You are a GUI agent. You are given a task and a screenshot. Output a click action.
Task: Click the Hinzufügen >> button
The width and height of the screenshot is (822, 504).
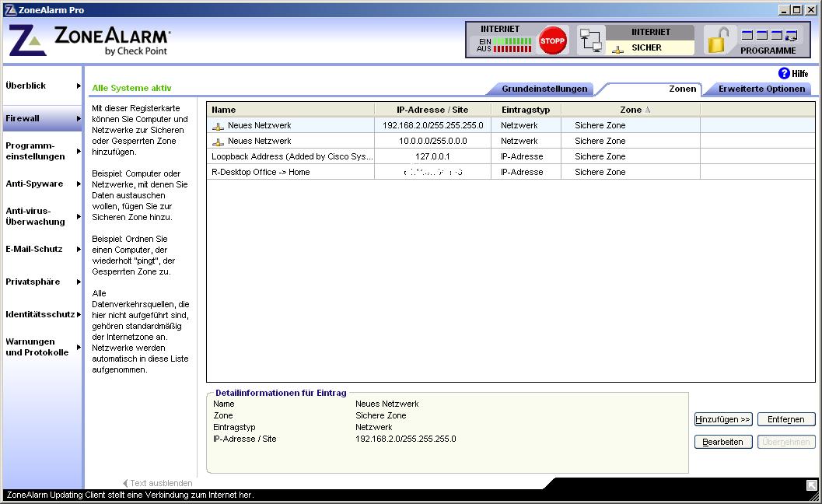723,419
